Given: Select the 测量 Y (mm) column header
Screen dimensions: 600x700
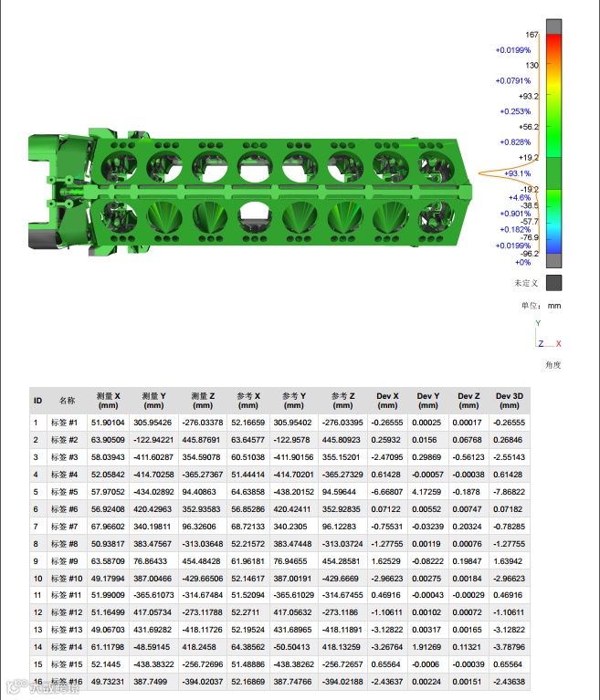Looking at the screenshot, I should tap(153, 401).
